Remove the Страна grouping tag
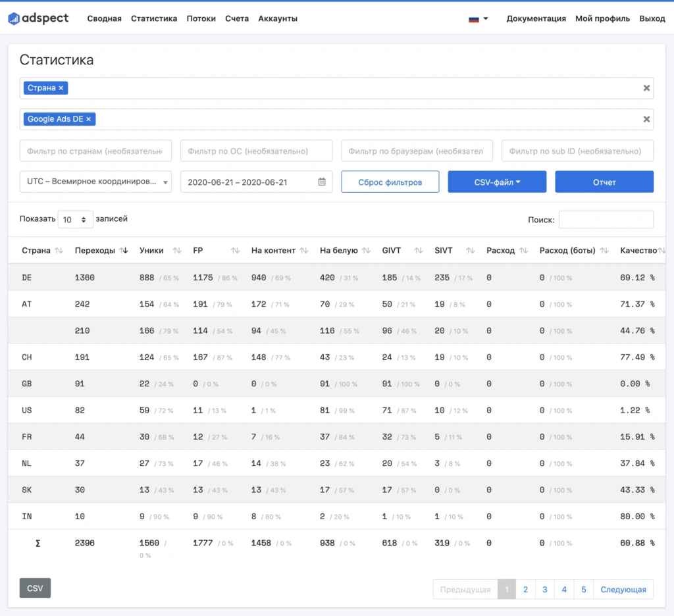 61,88
